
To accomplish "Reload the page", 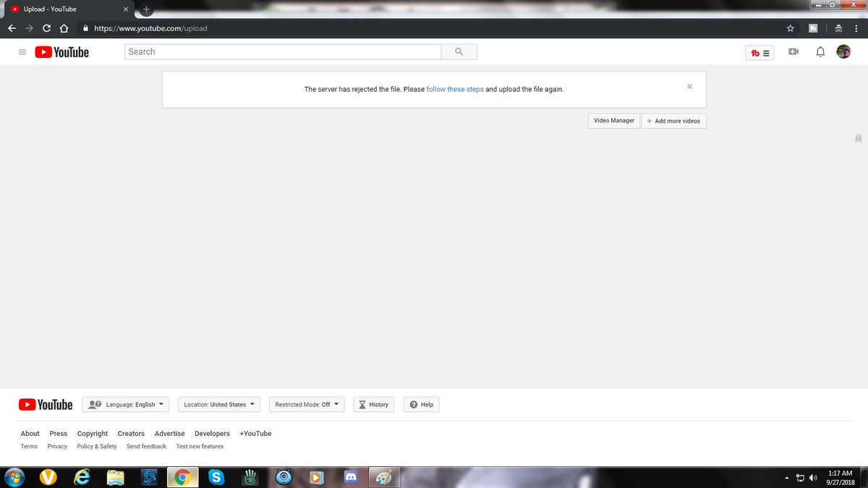I will (x=47, y=28).
